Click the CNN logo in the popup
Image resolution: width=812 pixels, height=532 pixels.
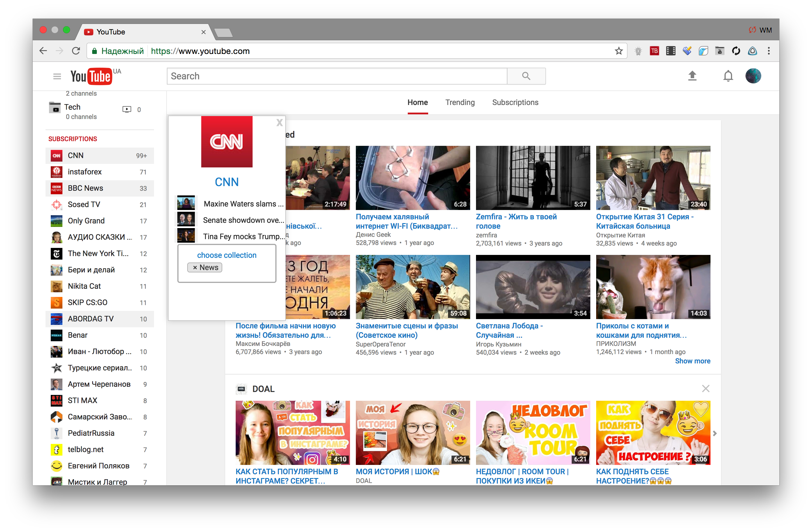tap(227, 142)
